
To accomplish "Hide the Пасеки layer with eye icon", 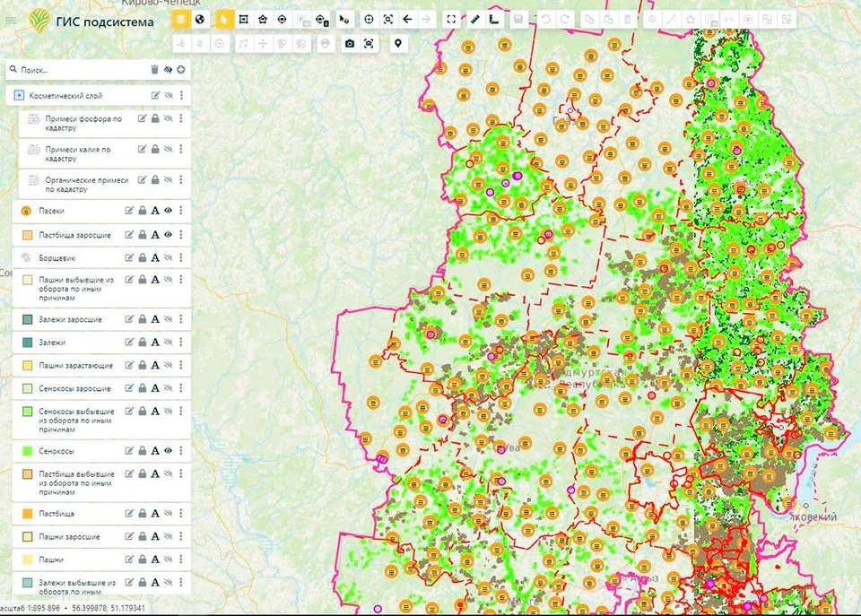I will coord(168,211).
